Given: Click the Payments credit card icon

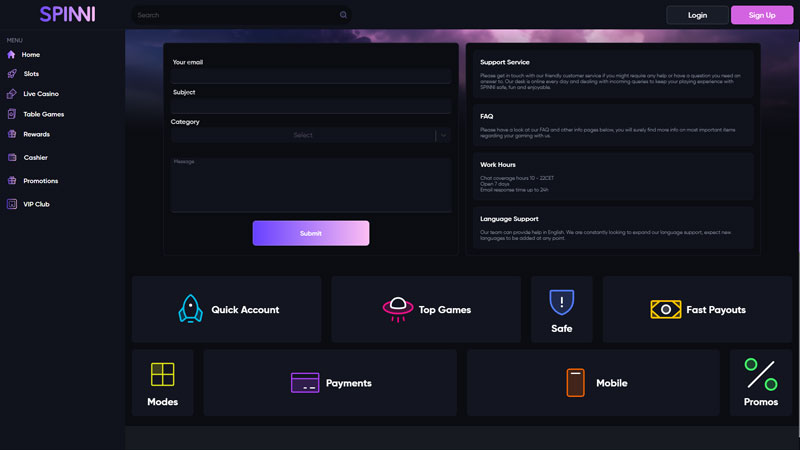Looking at the screenshot, I should click(305, 383).
